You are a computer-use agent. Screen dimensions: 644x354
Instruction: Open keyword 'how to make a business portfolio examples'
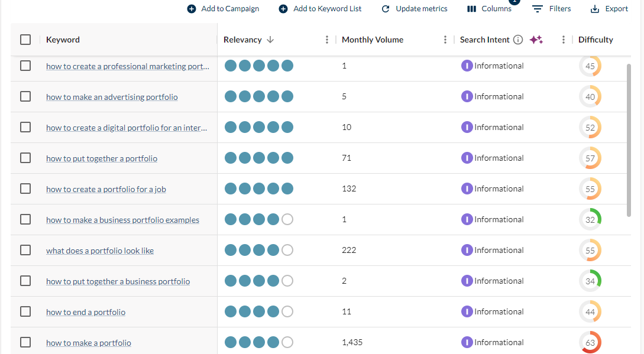tap(122, 220)
